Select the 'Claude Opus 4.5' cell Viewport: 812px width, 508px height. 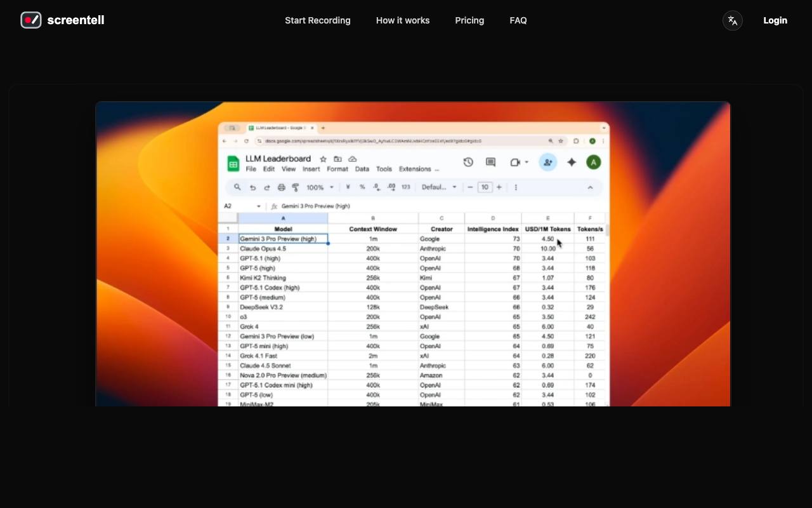point(283,249)
